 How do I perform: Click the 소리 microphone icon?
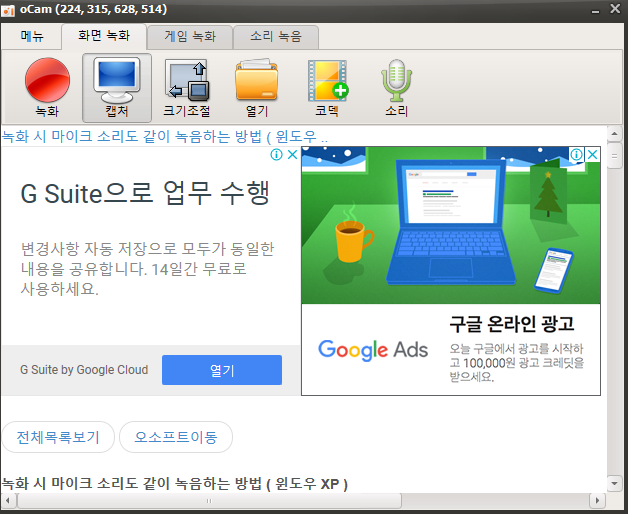(x=397, y=87)
